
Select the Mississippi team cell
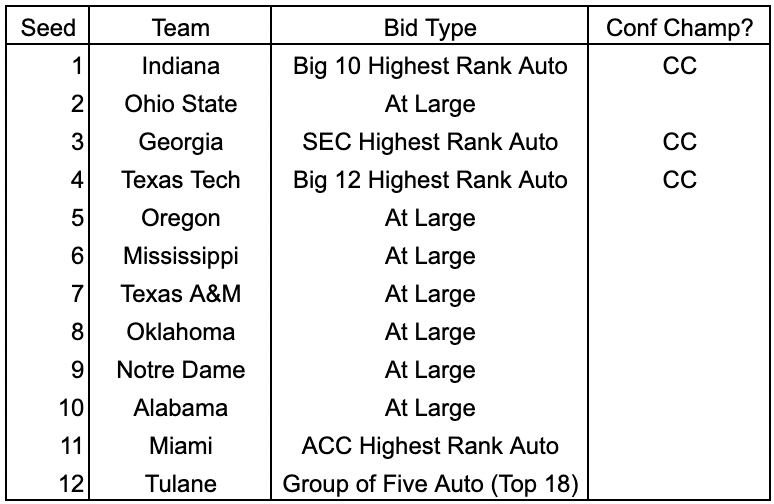(x=181, y=256)
